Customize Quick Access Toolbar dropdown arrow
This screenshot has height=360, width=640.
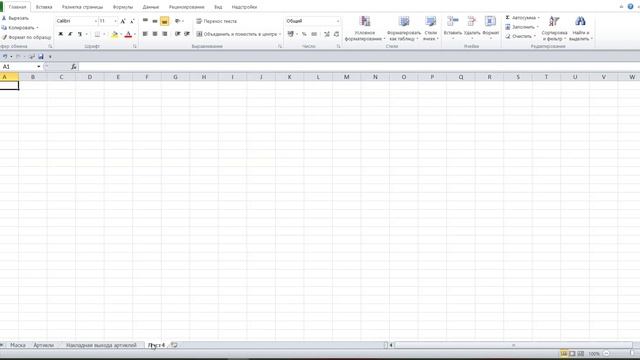50,57
